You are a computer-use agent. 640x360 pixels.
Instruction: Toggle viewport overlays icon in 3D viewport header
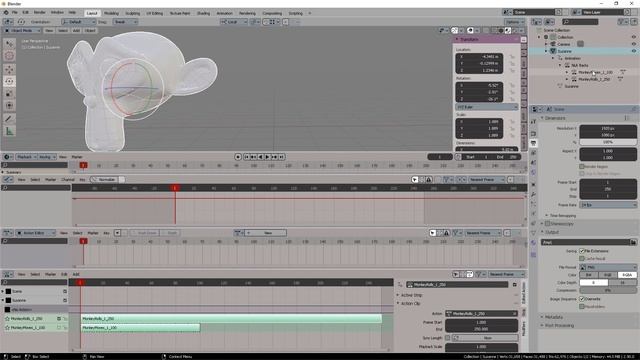(470, 30)
